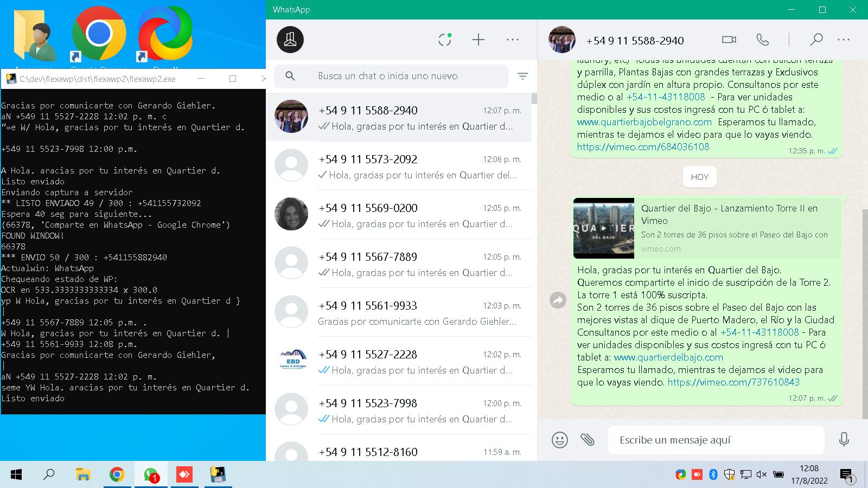Open the Windows Start menu
This screenshot has height=488, width=868.
coord(16,475)
